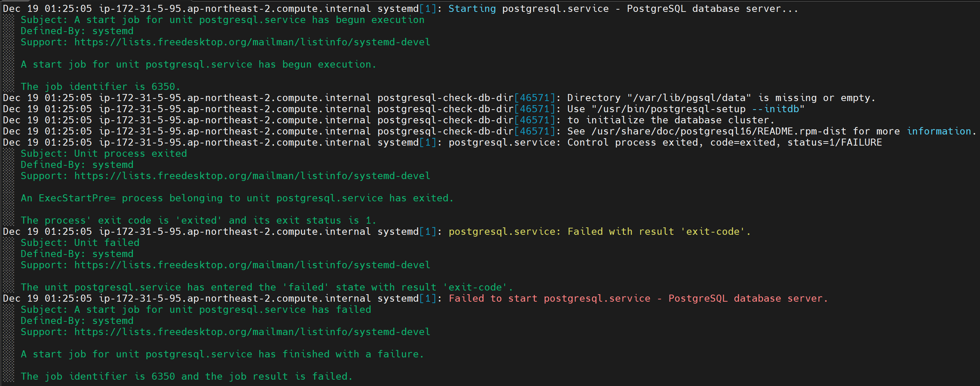Viewport: 980px width, 386px height.
Task: Open the Support URL under the 'has failed' subject
Action: [252, 331]
